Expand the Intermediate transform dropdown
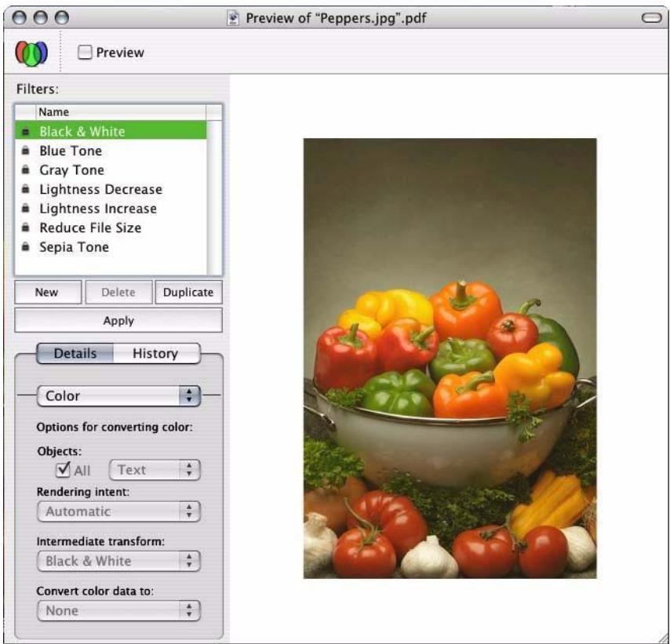This screenshot has height=644, width=670. [x=119, y=561]
